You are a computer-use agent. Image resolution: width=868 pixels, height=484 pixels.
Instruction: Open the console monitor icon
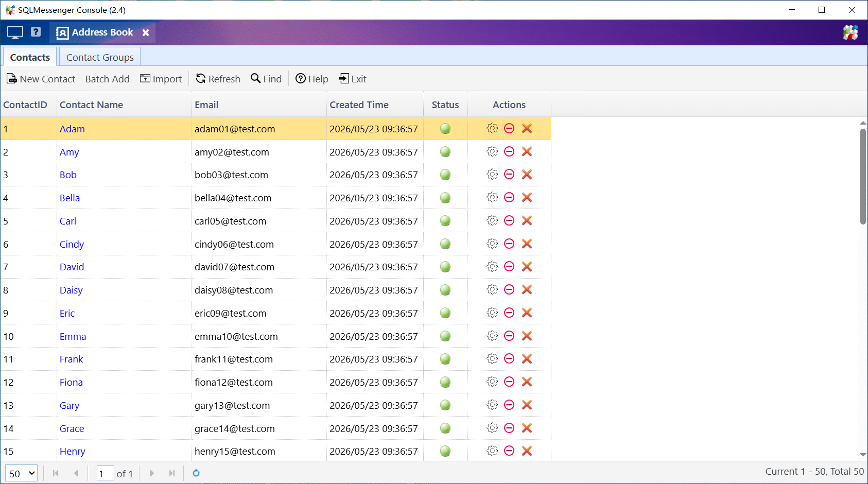15,32
